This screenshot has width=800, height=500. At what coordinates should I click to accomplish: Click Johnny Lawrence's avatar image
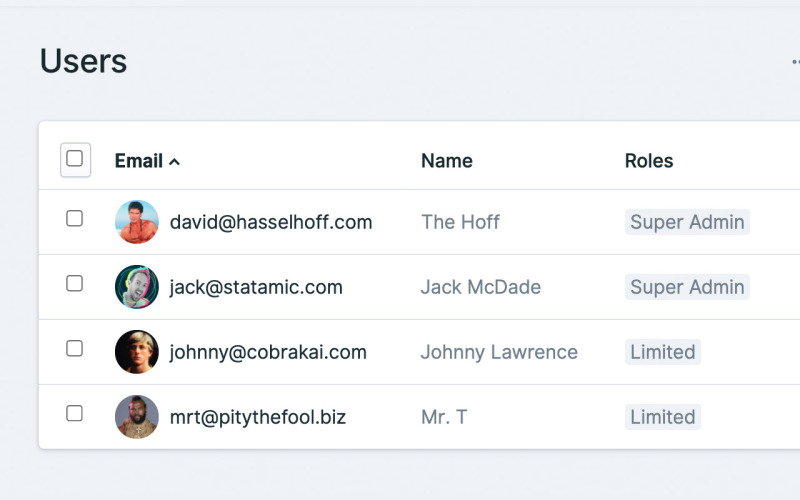pyautogui.click(x=137, y=352)
